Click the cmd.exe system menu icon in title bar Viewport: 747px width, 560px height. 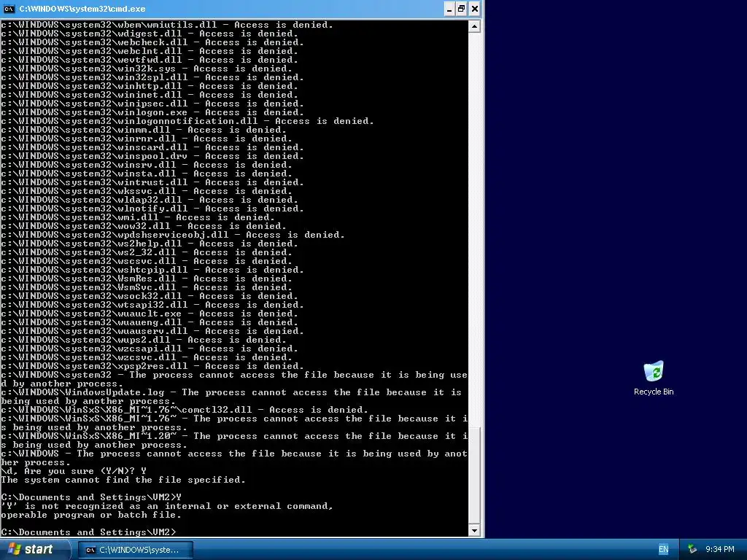click(9, 9)
